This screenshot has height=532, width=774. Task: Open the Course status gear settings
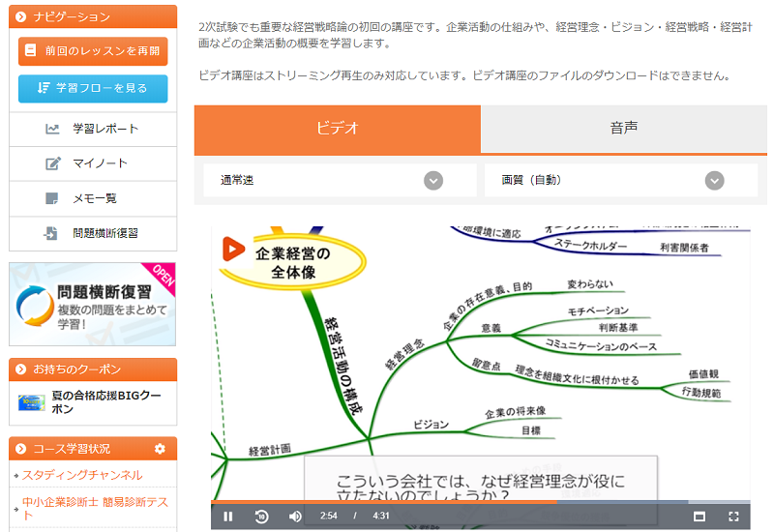coord(160,449)
